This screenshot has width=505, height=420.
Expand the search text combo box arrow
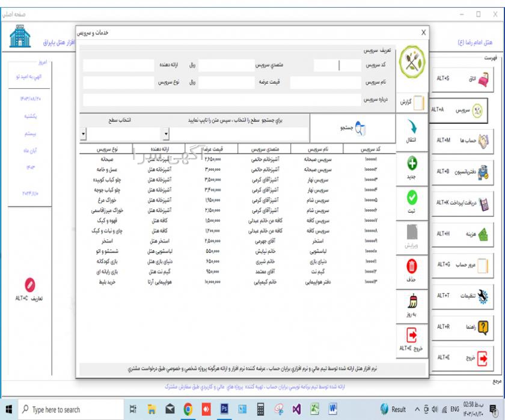click(x=167, y=133)
